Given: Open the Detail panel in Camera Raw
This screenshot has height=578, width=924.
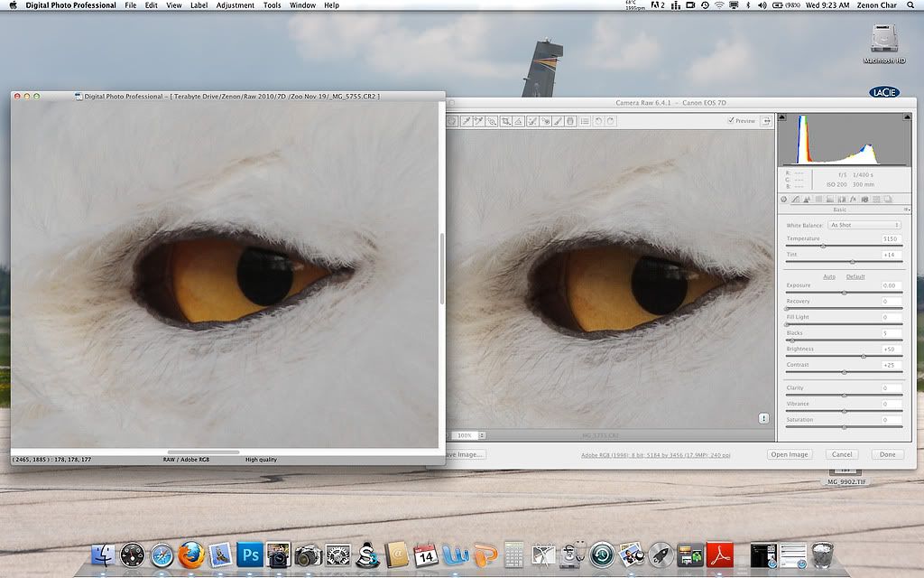Looking at the screenshot, I should [806, 200].
